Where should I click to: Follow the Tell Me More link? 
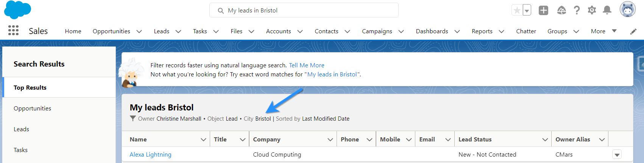tap(306, 65)
